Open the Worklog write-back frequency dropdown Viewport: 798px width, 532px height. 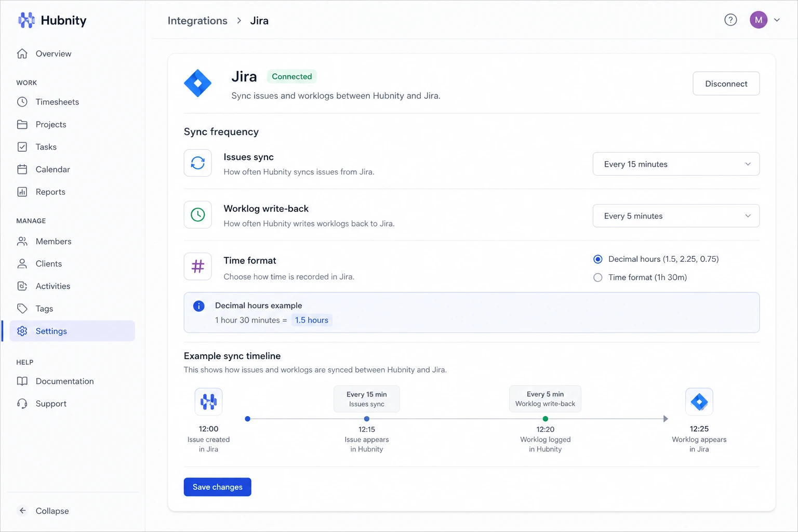click(x=676, y=216)
